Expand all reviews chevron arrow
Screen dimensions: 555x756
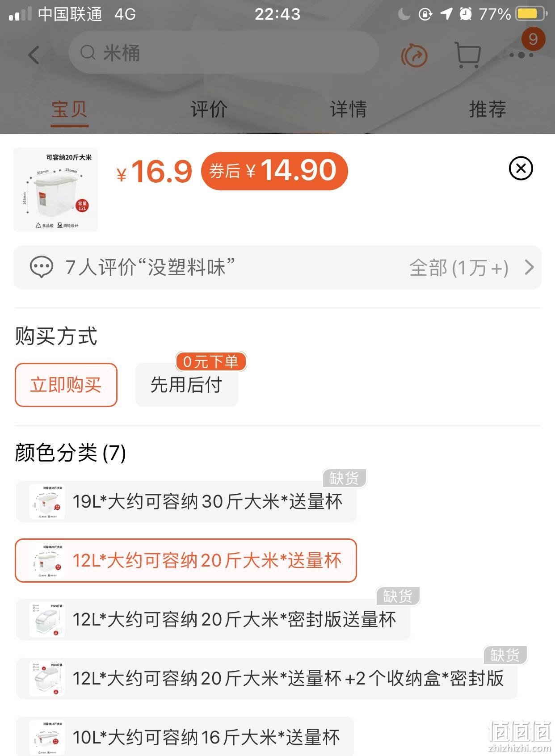[x=529, y=268]
